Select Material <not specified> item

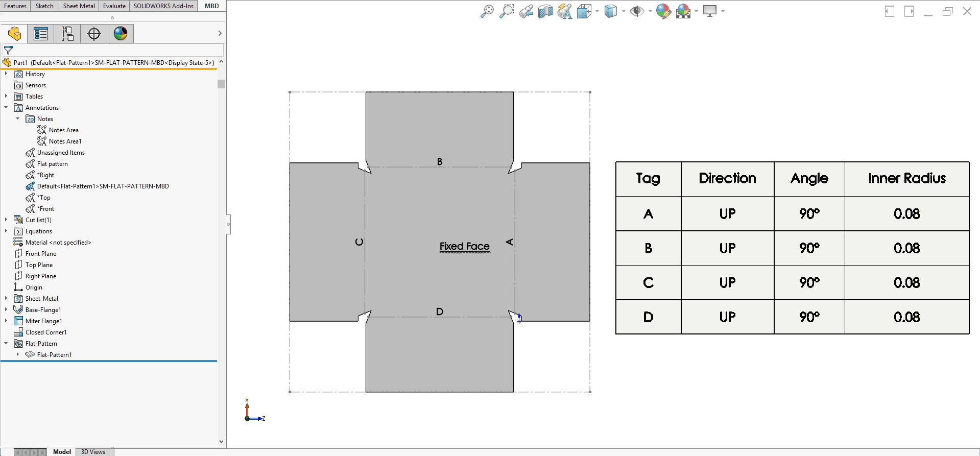pyautogui.click(x=58, y=243)
